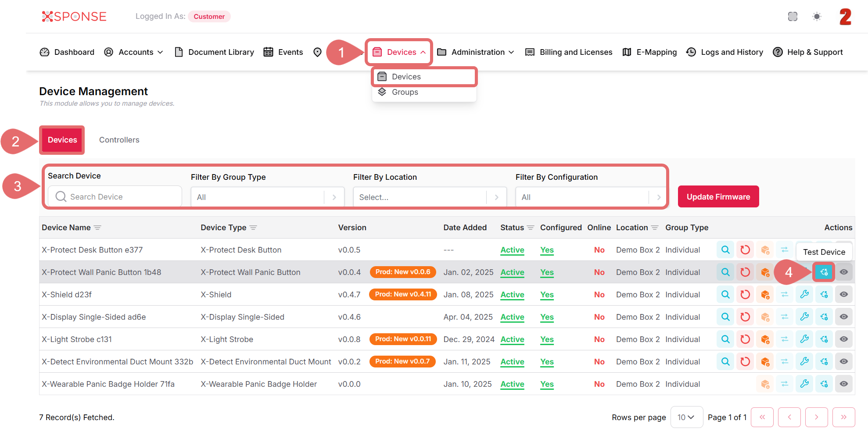
Task: Toggle the light/dark theme sun icon
Action: pos(817,17)
